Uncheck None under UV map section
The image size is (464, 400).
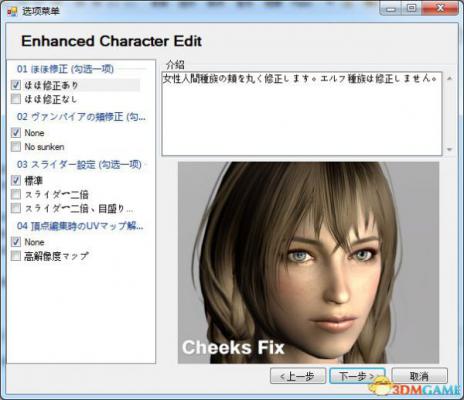pos(16,242)
